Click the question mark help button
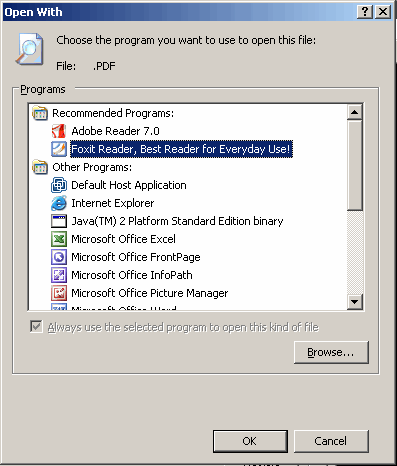 (x=365, y=12)
